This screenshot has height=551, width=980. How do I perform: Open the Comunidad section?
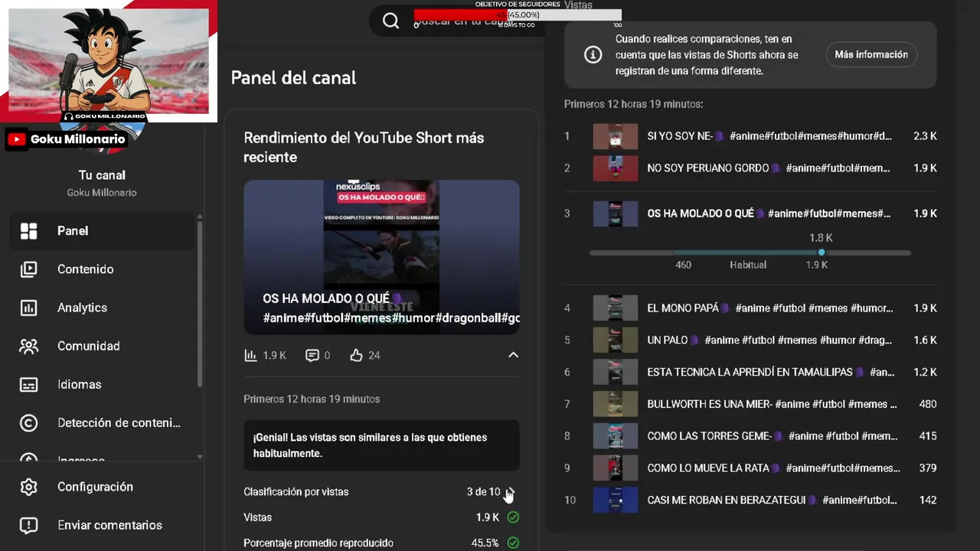coord(102,346)
